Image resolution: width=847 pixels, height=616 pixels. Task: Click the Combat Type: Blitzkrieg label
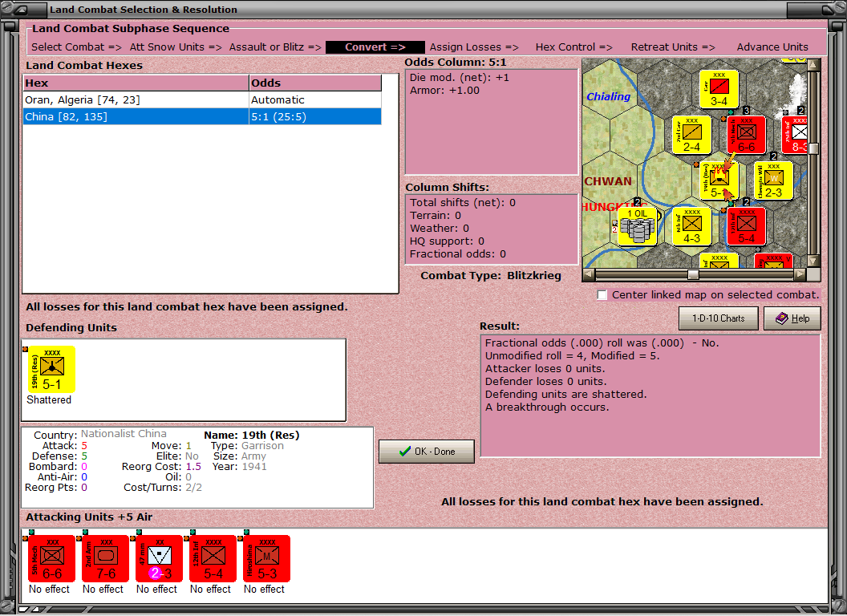491,276
